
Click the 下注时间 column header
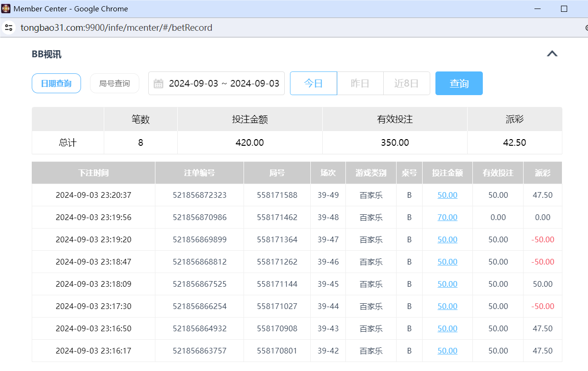[93, 173]
